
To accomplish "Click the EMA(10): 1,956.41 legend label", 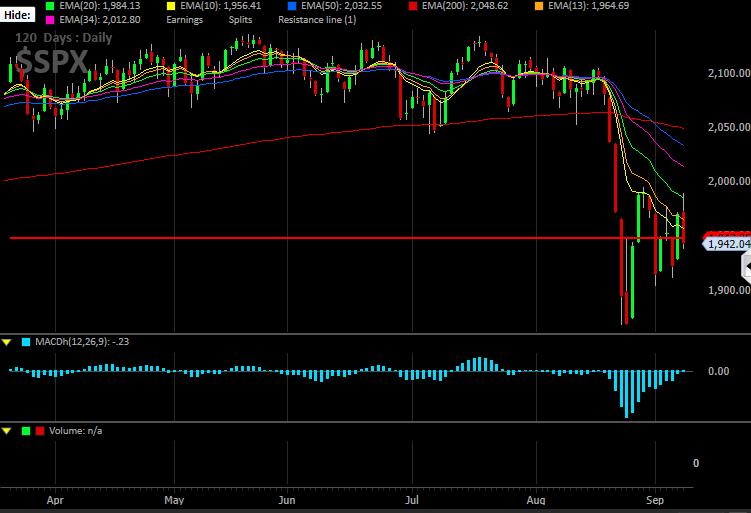I will click(x=220, y=6).
